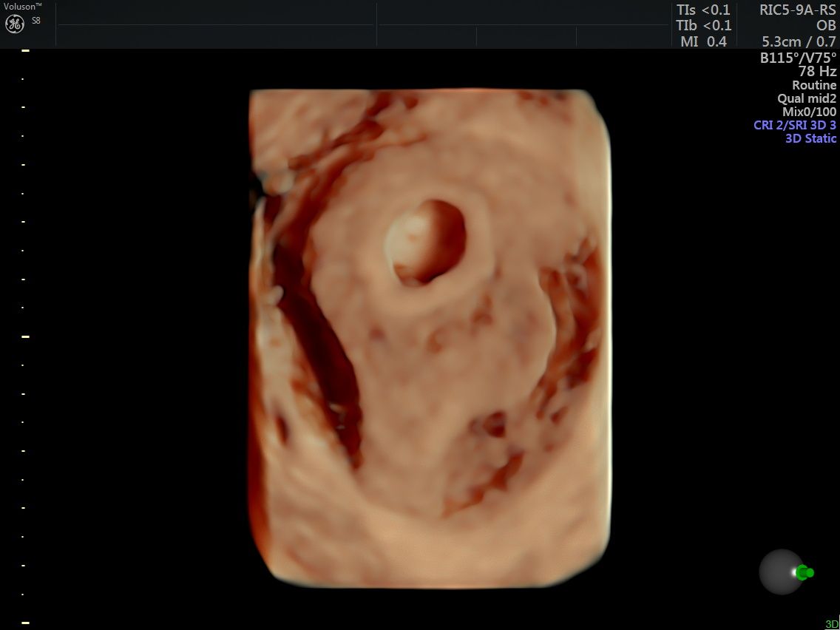Click the green light source marker

tap(805, 572)
